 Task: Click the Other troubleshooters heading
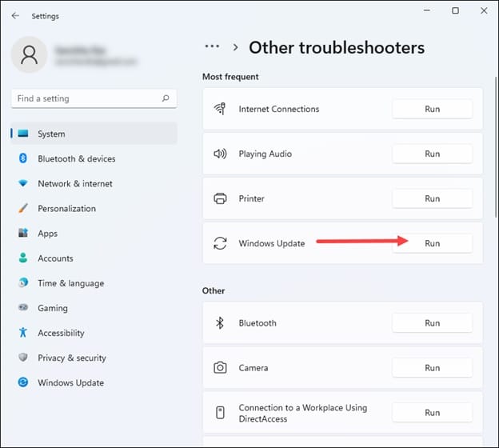[x=337, y=48]
